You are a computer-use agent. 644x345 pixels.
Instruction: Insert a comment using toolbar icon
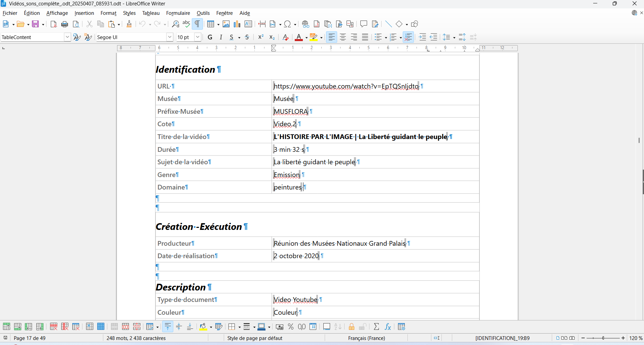coord(363,24)
